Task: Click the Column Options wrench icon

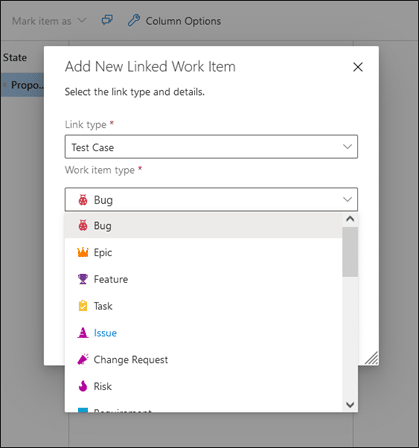Action: pos(134,21)
